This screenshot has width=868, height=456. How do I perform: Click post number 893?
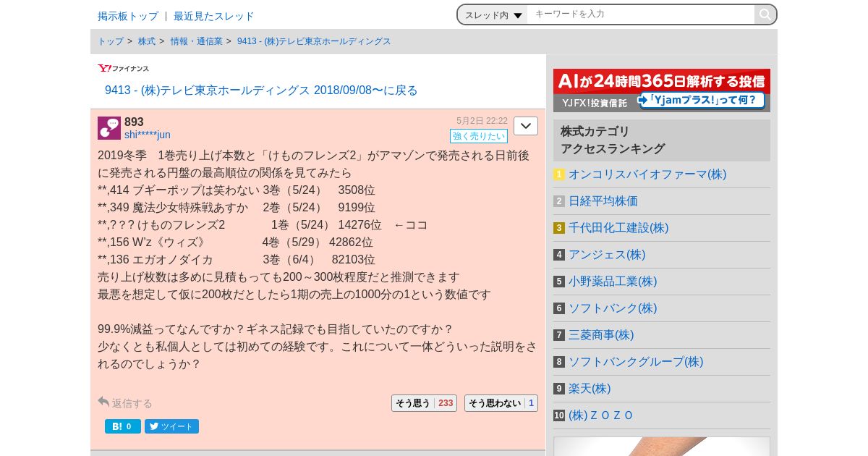[x=134, y=122]
